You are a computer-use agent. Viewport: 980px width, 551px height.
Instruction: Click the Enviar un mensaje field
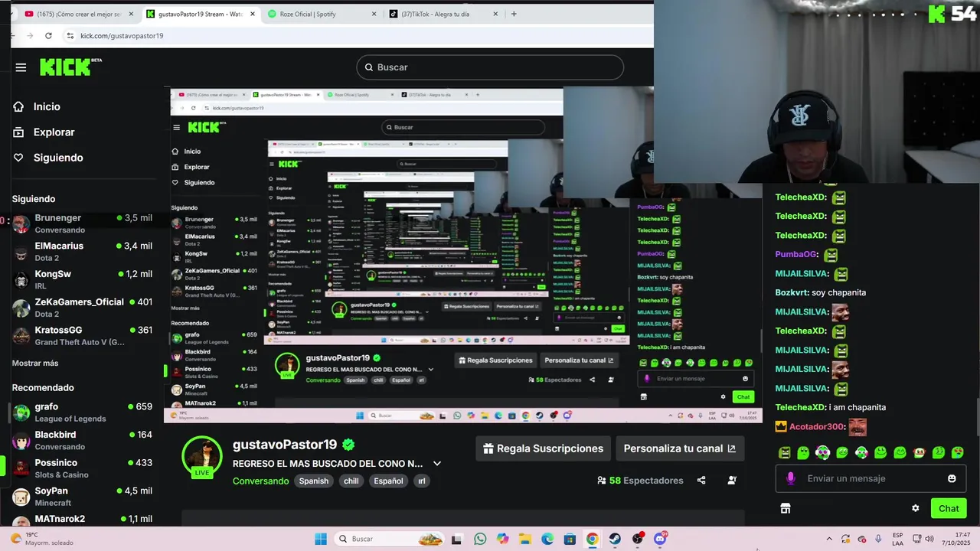click(871, 478)
